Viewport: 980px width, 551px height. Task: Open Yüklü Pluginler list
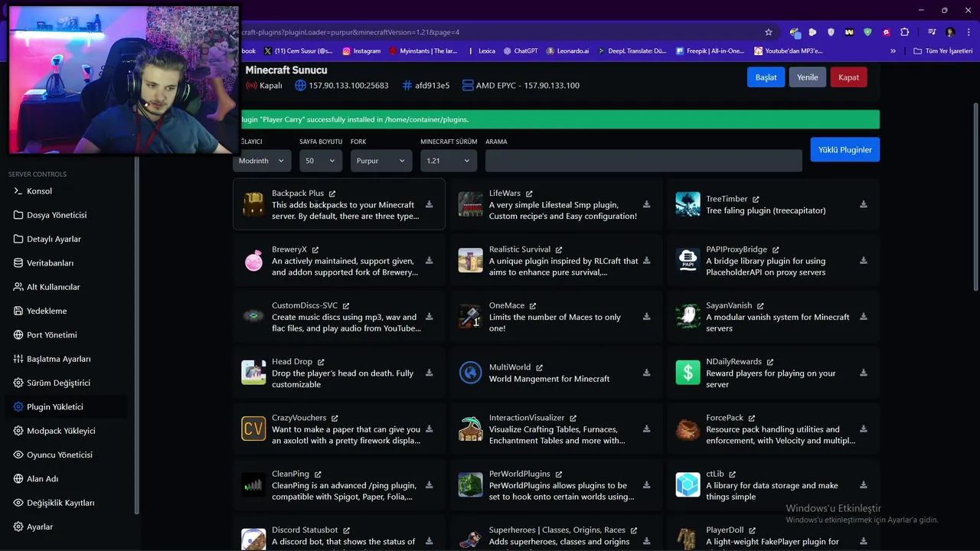(x=845, y=149)
